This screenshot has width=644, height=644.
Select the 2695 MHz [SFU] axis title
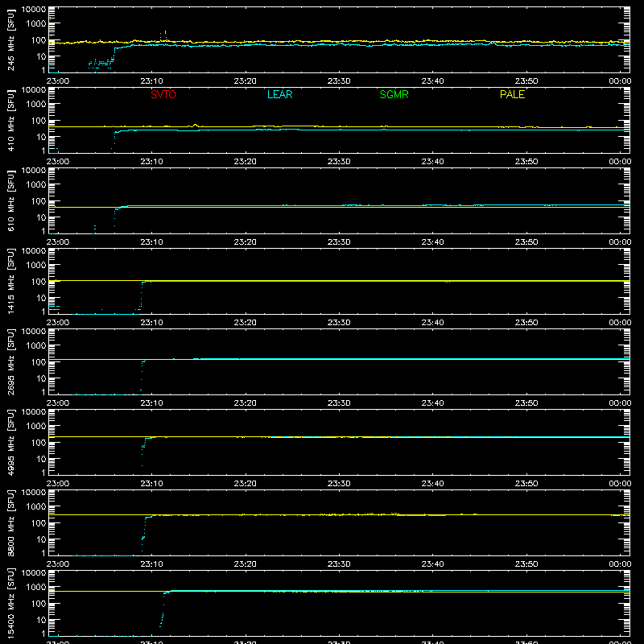click(10, 361)
